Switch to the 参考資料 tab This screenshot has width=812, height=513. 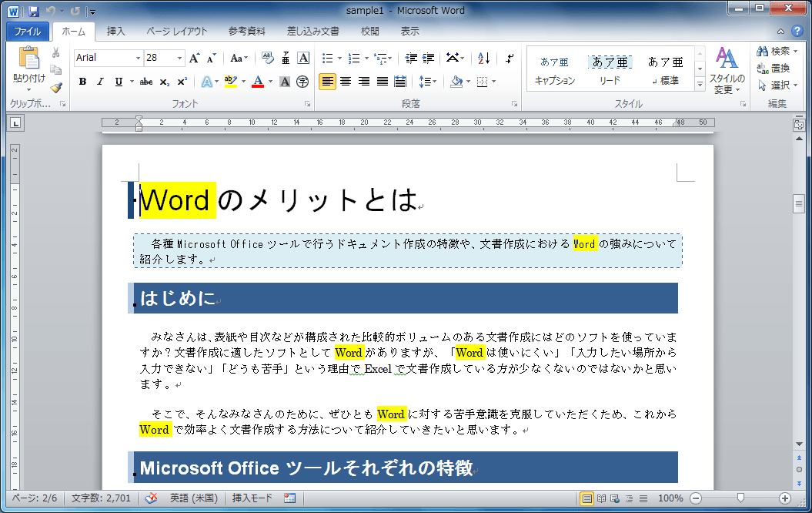246,32
